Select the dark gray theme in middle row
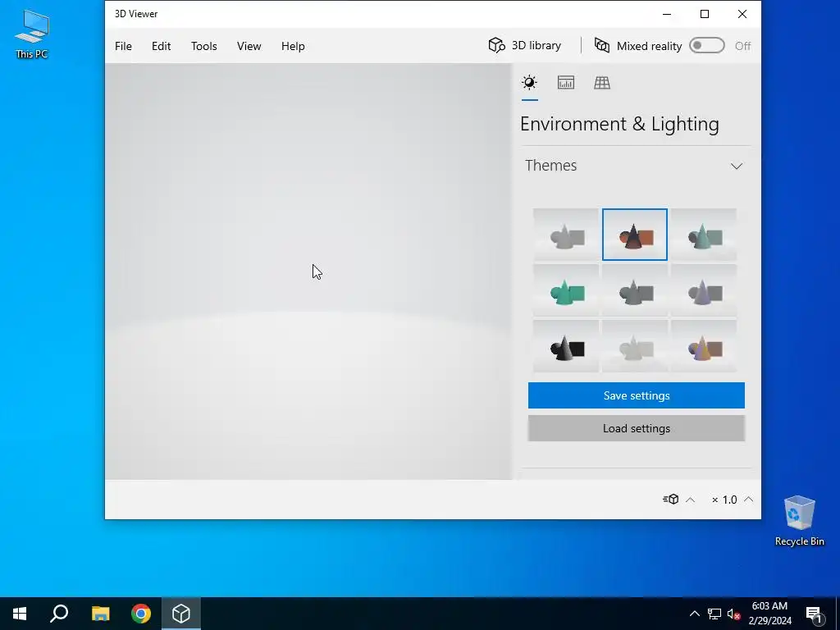840x630 pixels. pyautogui.click(x=635, y=290)
